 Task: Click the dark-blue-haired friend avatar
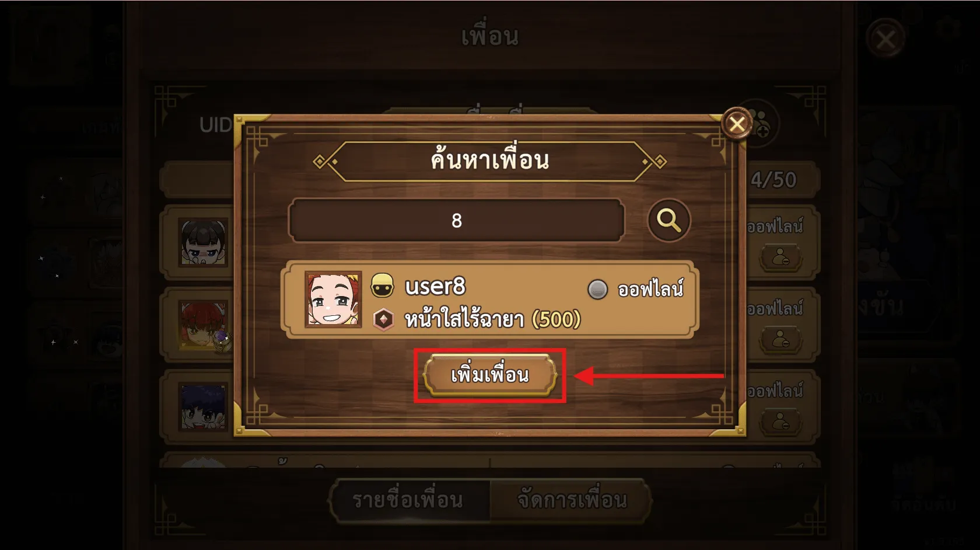point(203,407)
